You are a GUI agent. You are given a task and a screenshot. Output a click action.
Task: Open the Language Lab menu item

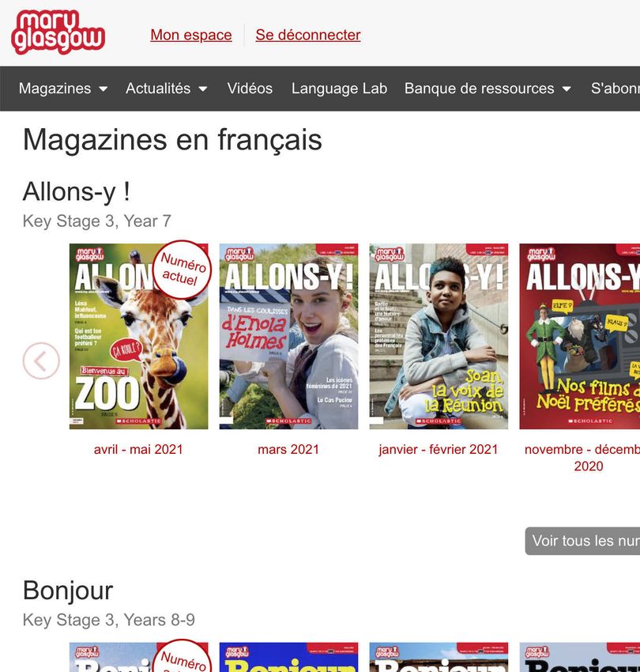339,89
